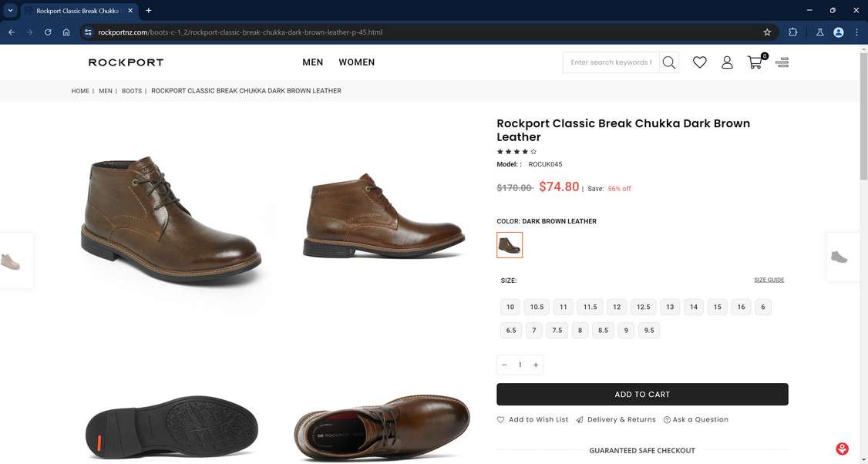
Task: Increase quantity with plus button
Action: (x=536, y=365)
